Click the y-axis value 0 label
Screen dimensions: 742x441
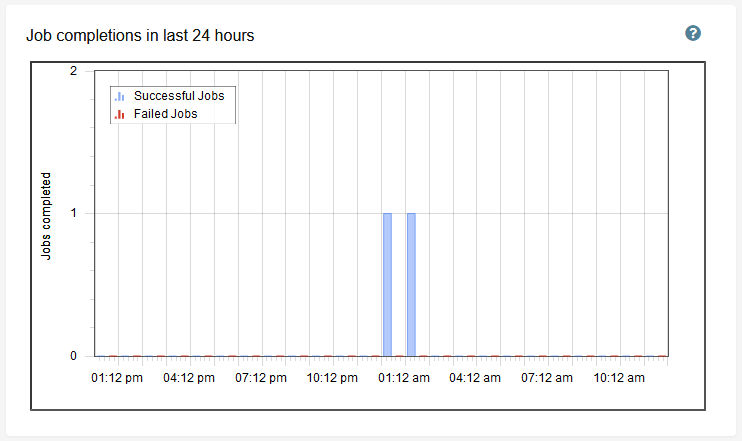(74, 355)
